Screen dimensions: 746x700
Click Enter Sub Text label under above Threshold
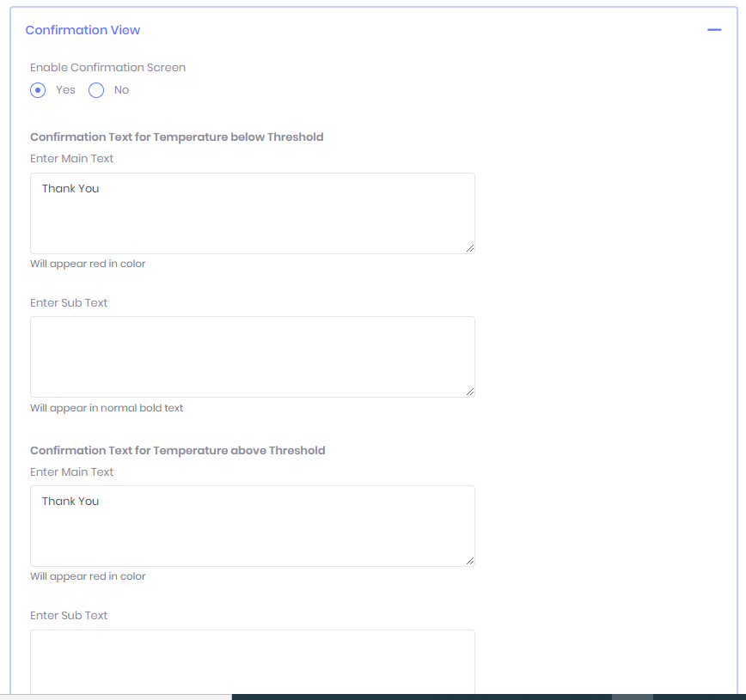tap(69, 616)
